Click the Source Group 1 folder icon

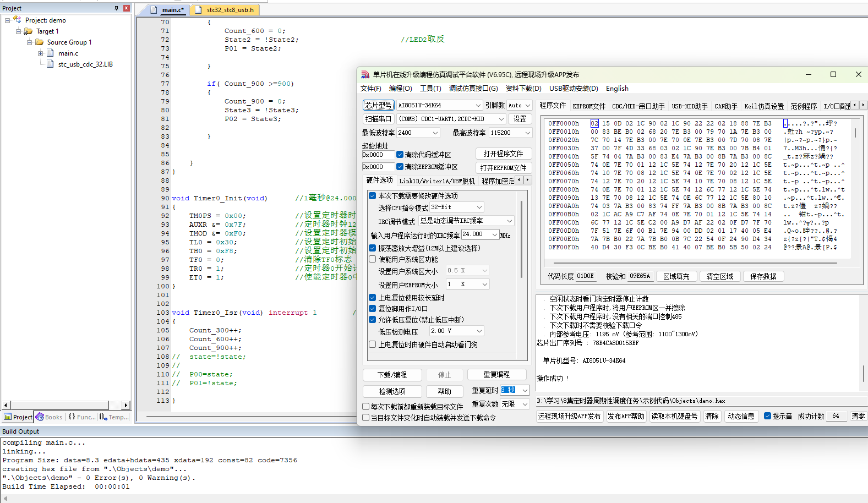click(39, 42)
